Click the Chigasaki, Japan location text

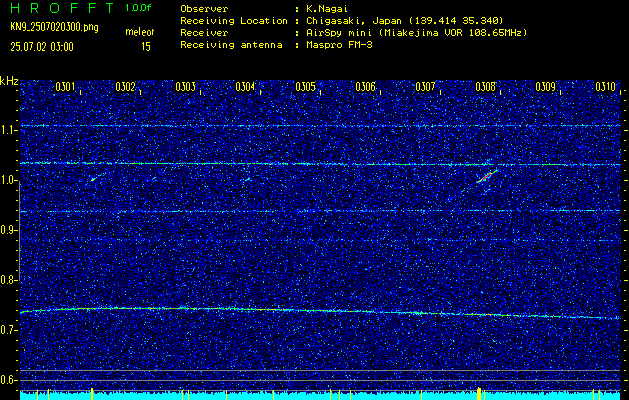(404, 21)
